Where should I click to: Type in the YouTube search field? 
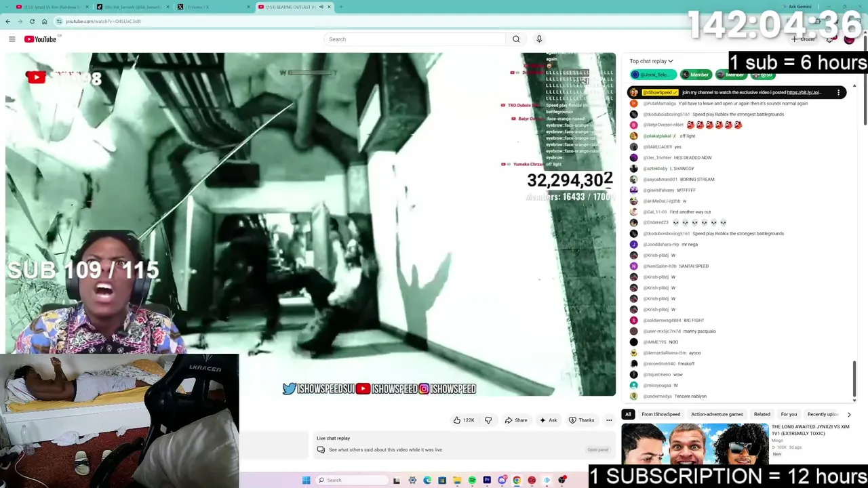(x=414, y=39)
